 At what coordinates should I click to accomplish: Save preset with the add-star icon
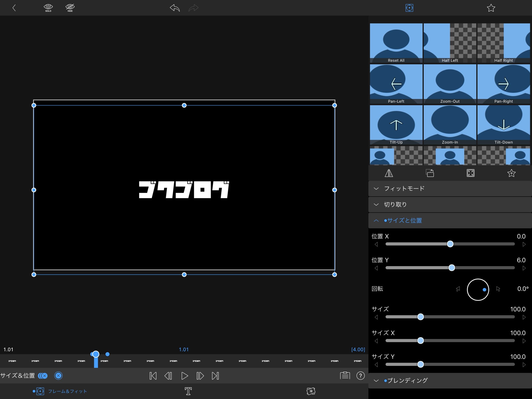click(511, 173)
